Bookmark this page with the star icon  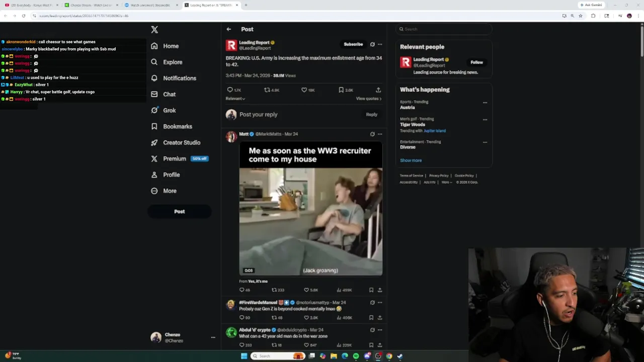[581, 16]
